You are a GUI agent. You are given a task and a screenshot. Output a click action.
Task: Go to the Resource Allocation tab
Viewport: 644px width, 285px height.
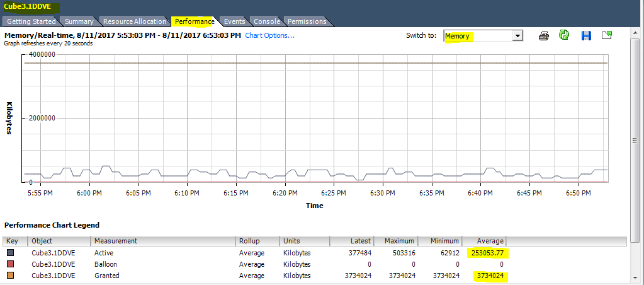[134, 21]
